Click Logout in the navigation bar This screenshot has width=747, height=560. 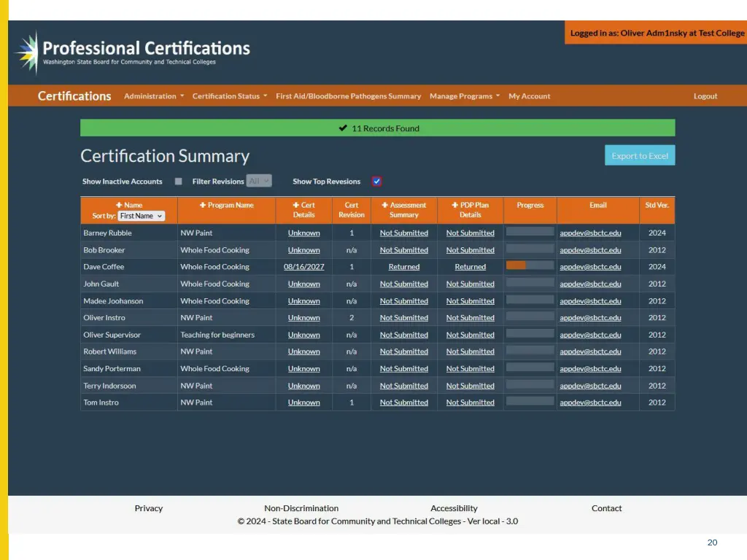click(705, 96)
